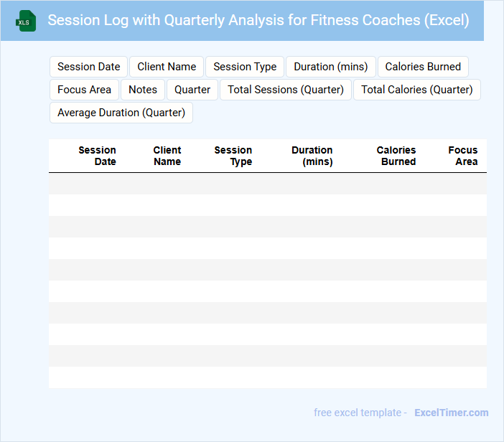This screenshot has height=442, width=504.
Task: Click the Session Date column header
Action: coord(97,156)
